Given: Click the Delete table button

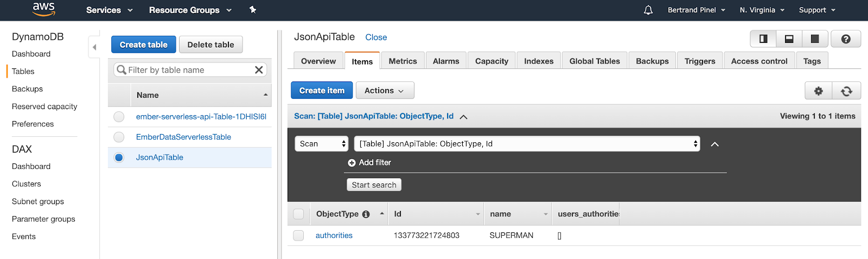Looking at the screenshot, I should 211,45.
